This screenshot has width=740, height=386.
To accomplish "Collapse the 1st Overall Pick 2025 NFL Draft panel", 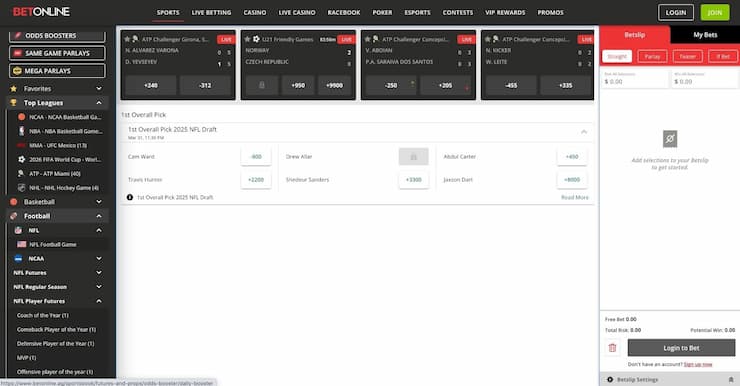I will (584, 132).
